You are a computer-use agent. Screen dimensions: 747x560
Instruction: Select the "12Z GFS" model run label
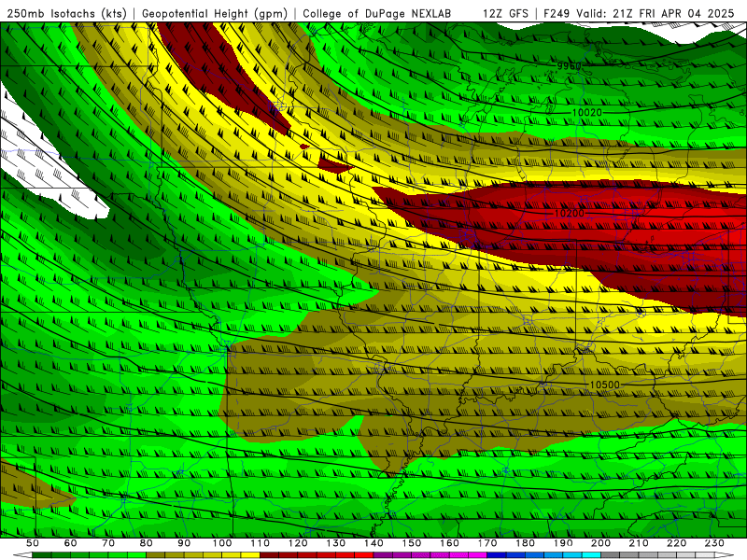505,13
